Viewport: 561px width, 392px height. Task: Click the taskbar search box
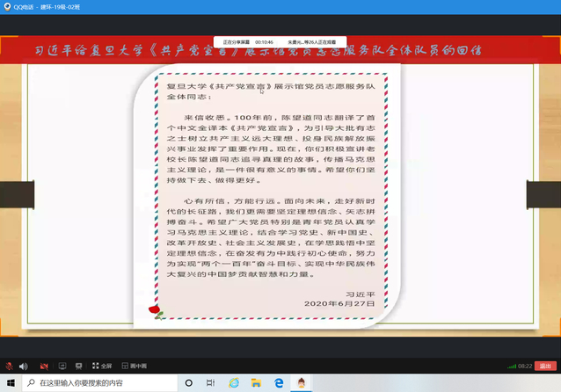(97, 383)
